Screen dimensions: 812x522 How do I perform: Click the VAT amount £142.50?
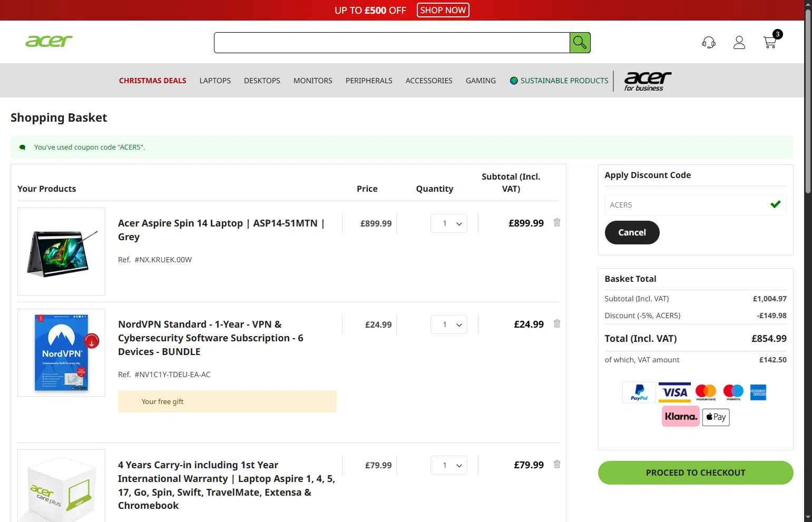[772, 360]
